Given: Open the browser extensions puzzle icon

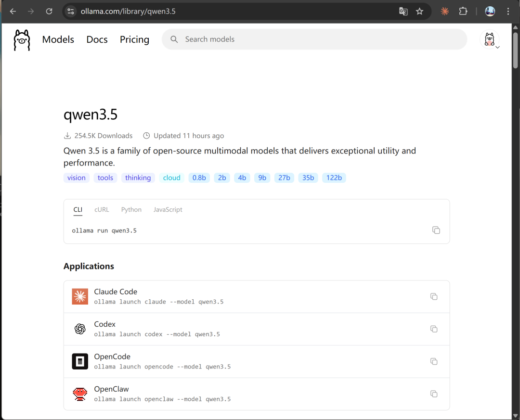Looking at the screenshot, I should pos(463,11).
